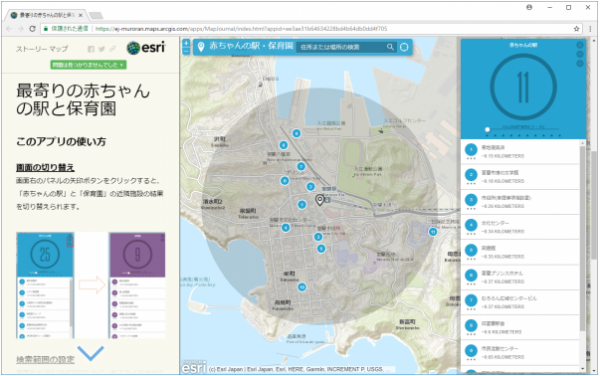The width and height of the screenshot is (600, 376).
Task: Bookmark this page with the star icon
Action: click(576, 29)
